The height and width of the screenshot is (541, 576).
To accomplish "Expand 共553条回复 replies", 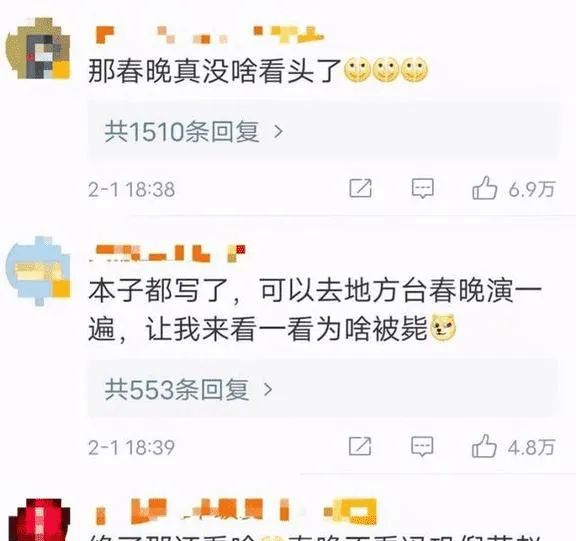I will [x=321, y=390].
